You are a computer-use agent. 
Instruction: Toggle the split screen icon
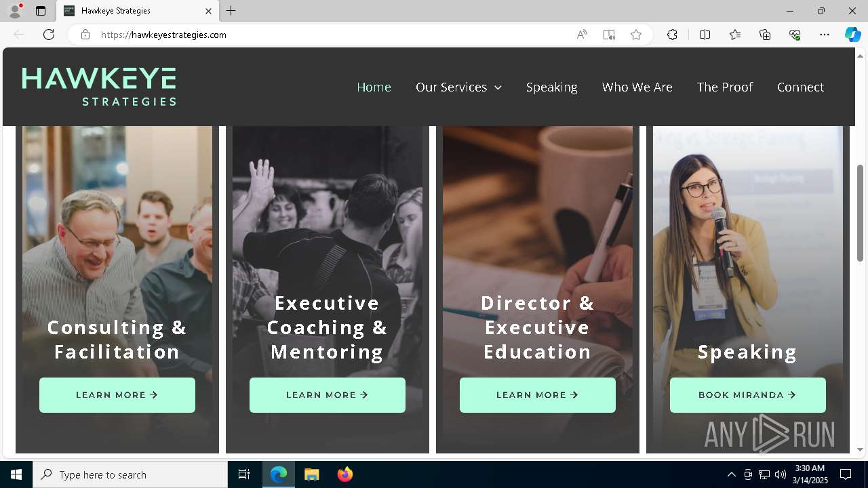(705, 35)
